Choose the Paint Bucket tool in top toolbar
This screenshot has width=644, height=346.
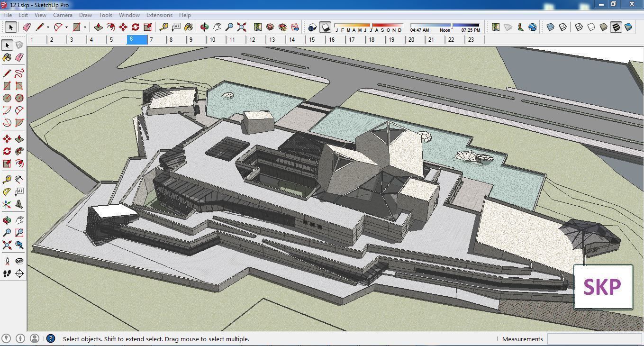189,27
